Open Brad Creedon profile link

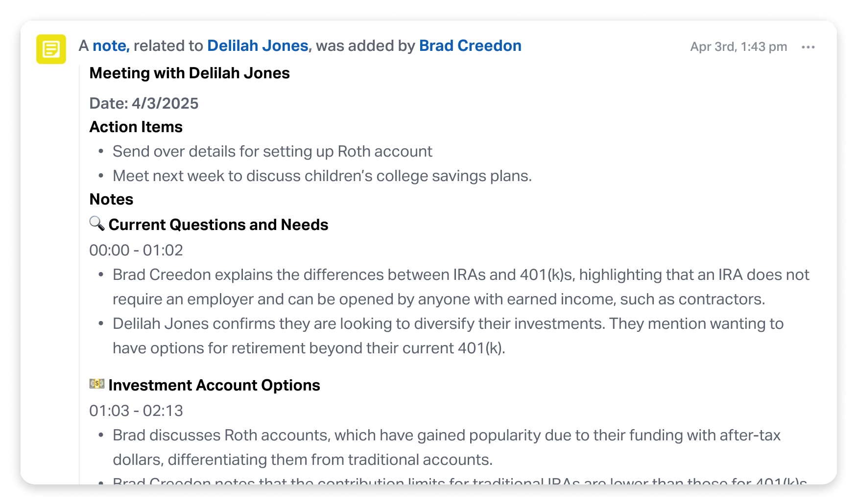470,46
